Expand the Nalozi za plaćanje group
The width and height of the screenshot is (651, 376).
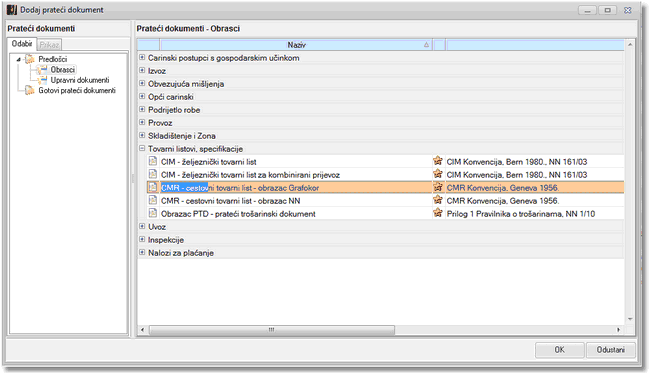point(142,252)
